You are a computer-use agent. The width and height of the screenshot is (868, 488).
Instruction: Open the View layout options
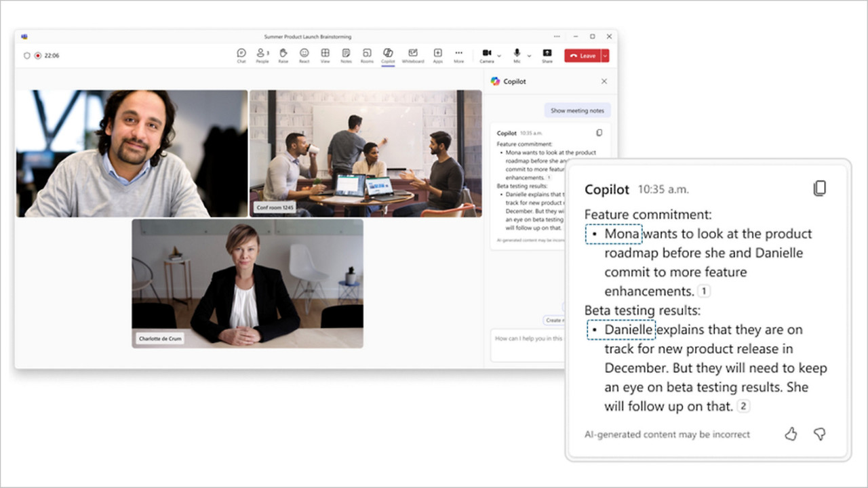click(x=325, y=56)
